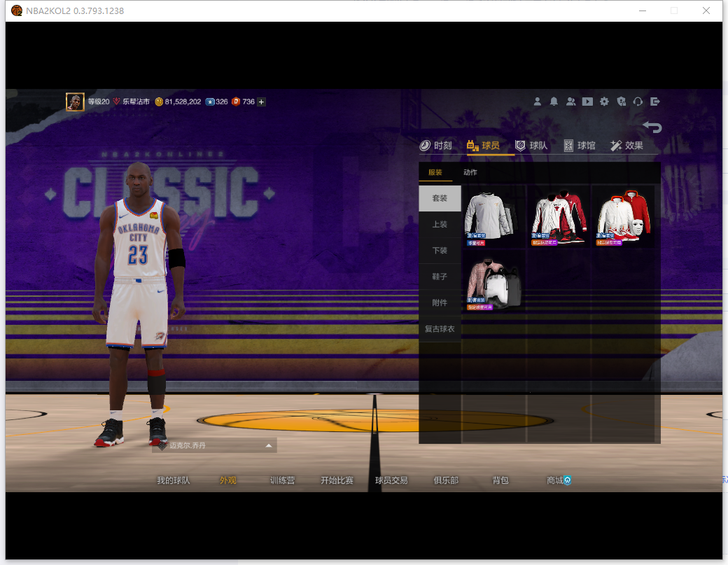This screenshot has height=565, width=728.
Task: Open the friends list icon
Action: tap(570, 102)
